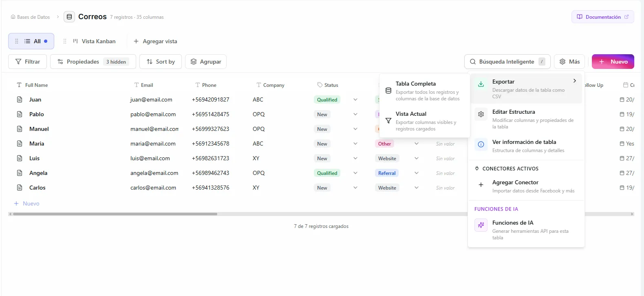This screenshot has height=296, width=644.
Task: Select Ver información de tabla entry
Action: [x=526, y=146]
